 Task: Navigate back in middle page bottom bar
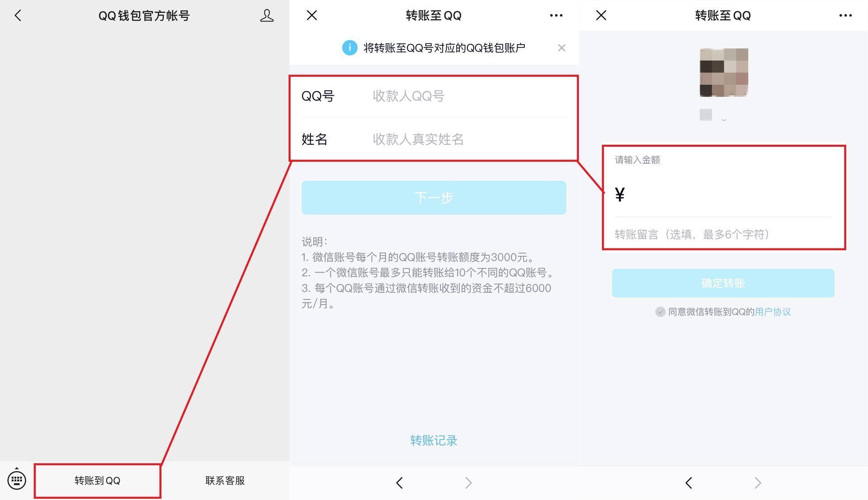point(399,483)
